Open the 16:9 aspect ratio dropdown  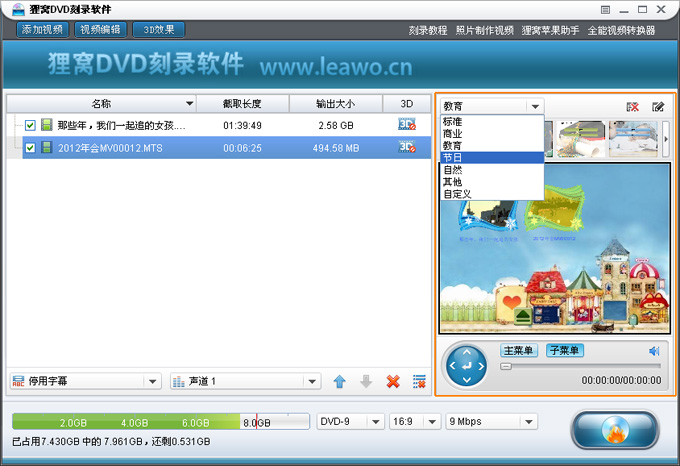coord(415,421)
